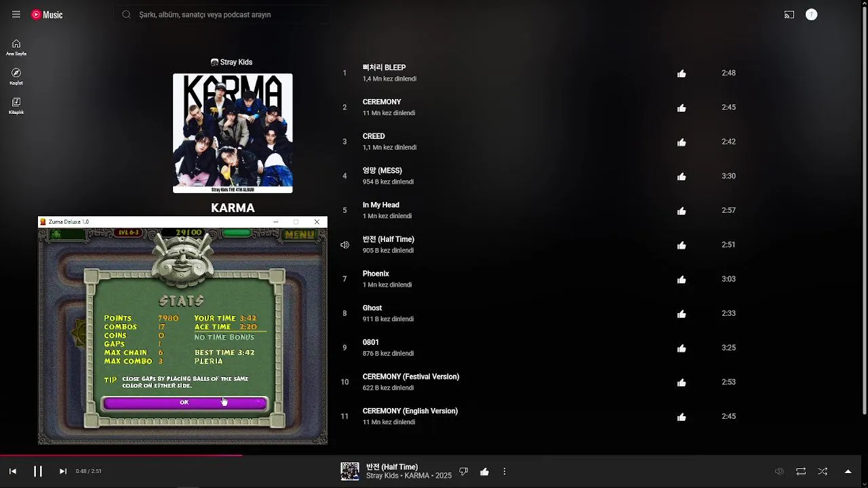Image resolution: width=868 pixels, height=488 pixels.
Task: Expand the player page arrow
Action: pos(848,471)
